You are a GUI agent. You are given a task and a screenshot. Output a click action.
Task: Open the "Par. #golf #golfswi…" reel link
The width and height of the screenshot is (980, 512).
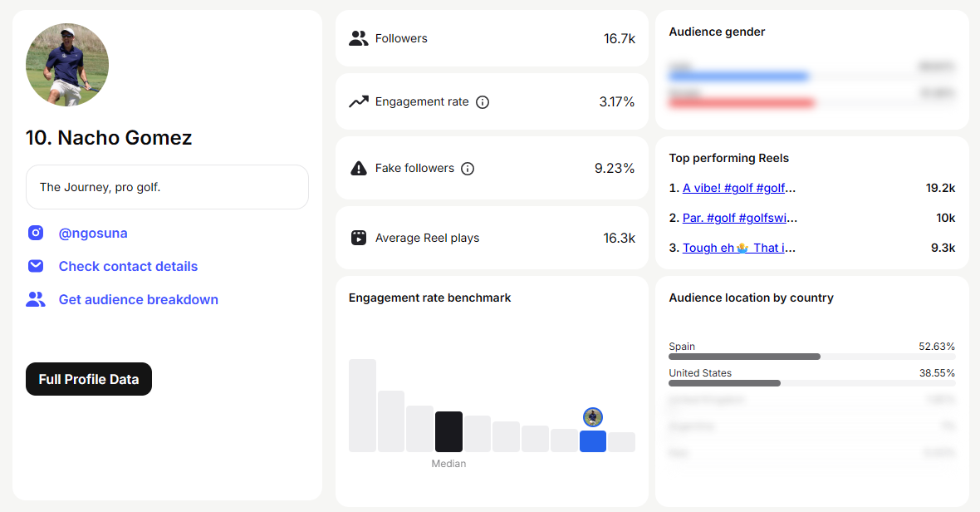point(739,218)
